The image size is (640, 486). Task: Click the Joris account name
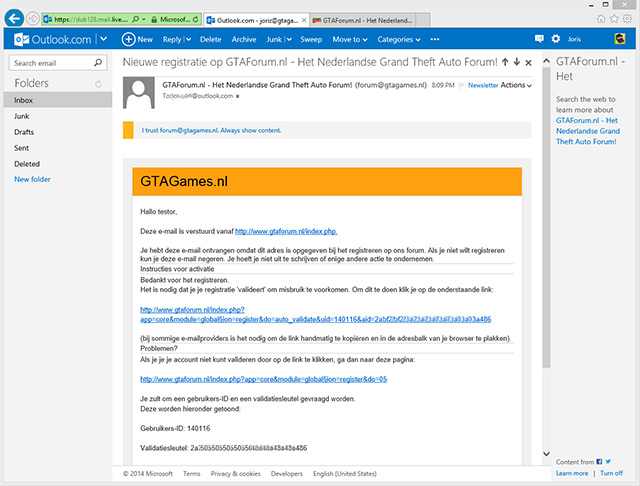coord(574,39)
